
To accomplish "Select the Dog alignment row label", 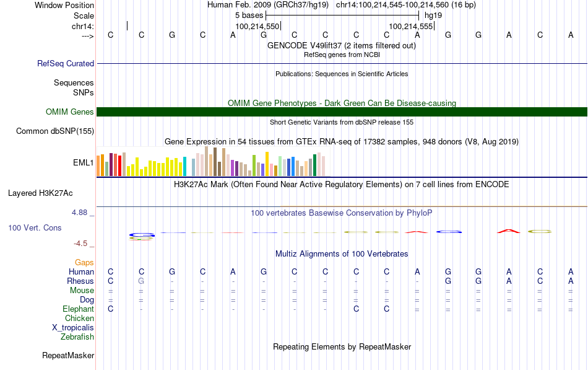I will tap(87, 300).
